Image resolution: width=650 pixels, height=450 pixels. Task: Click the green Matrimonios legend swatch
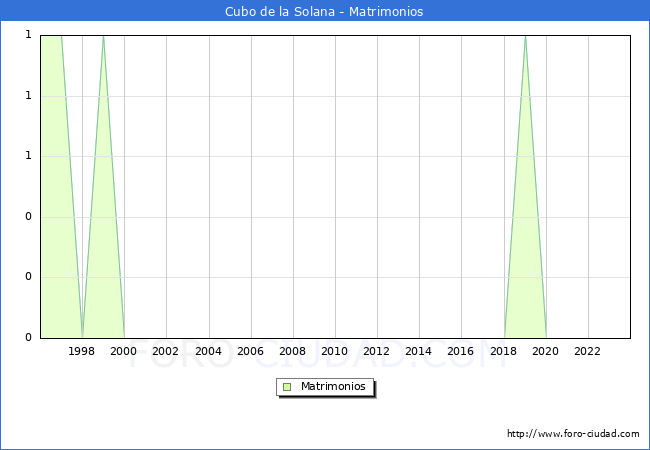point(287,387)
